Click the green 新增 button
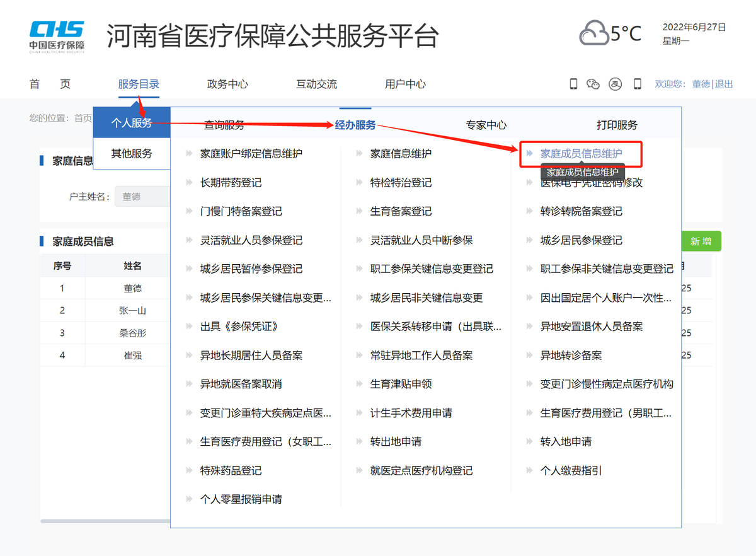 tap(701, 241)
